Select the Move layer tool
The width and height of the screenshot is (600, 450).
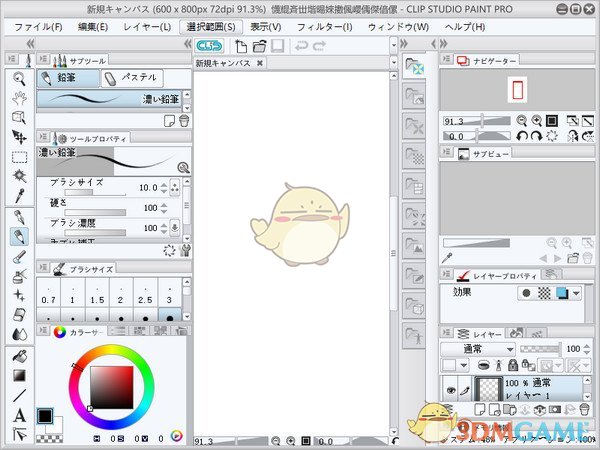pyautogui.click(x=19, y=137)
